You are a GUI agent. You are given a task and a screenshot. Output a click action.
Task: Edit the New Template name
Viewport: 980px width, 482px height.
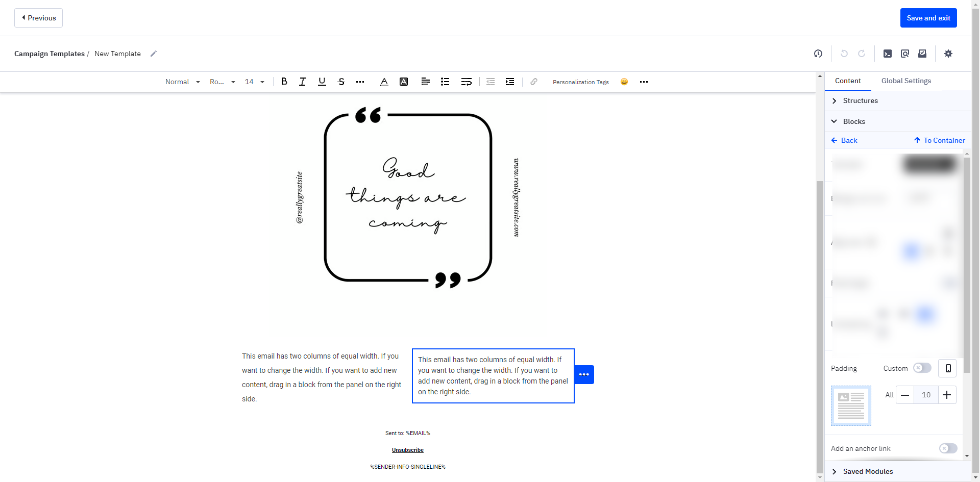coord(154,54)
